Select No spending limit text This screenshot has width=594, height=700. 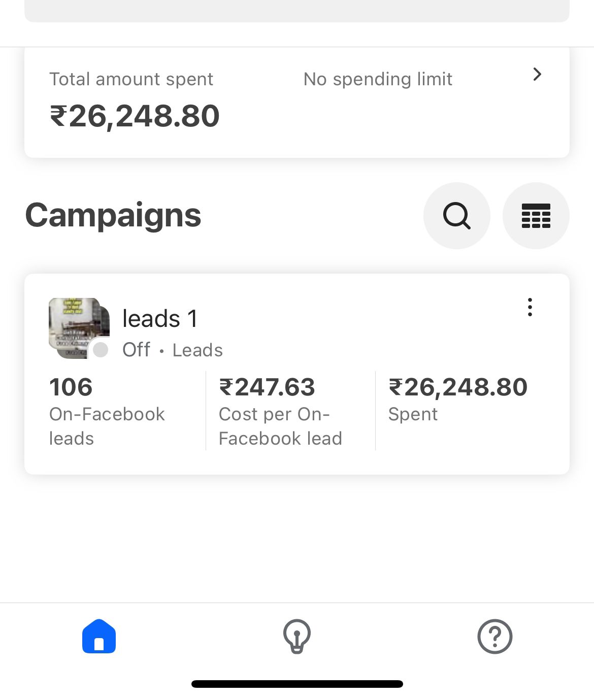pyautogui.click(x=378, y=79)
